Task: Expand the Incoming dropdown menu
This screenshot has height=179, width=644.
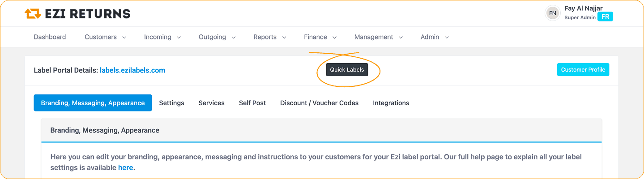Action: 162,37
